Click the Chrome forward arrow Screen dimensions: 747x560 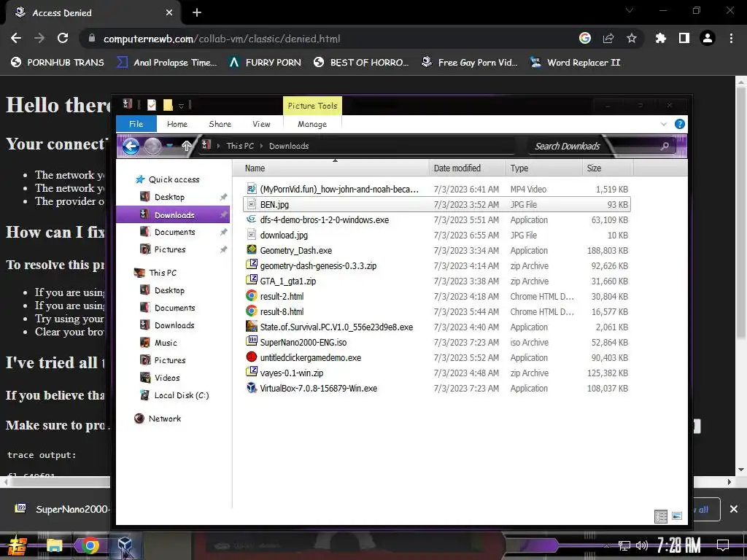pyautogui.click(x=39, y=38)
